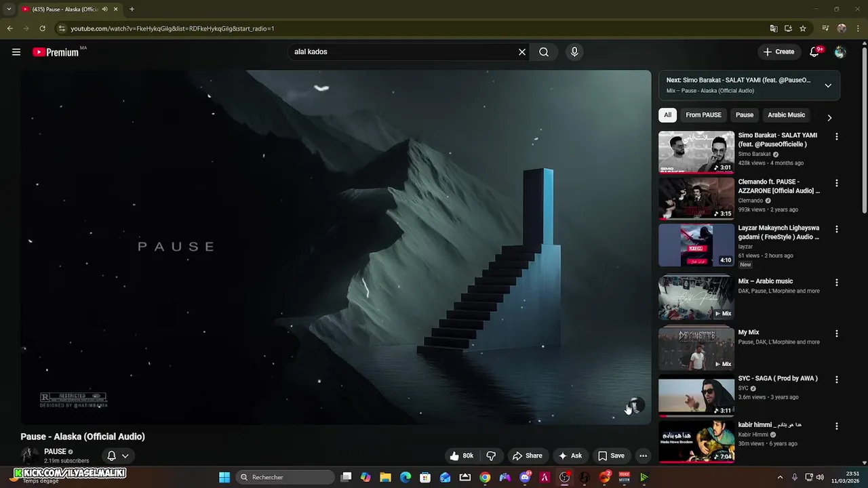868x488 pixels.
Task: Open options for Mix – Arabic music
Action: [x=837, y=282]
